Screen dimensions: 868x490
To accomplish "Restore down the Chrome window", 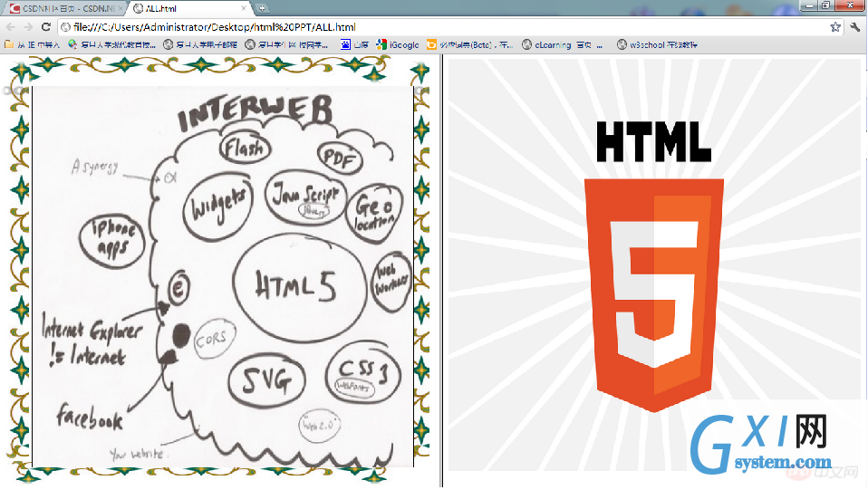I will coord(825,5).
